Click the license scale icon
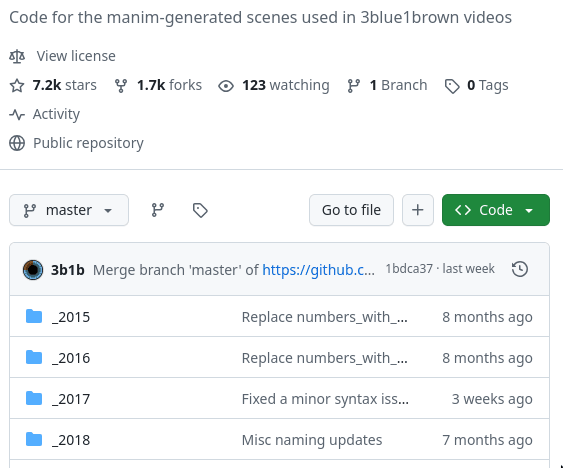 pyautogui.click(x=17, y=56)
